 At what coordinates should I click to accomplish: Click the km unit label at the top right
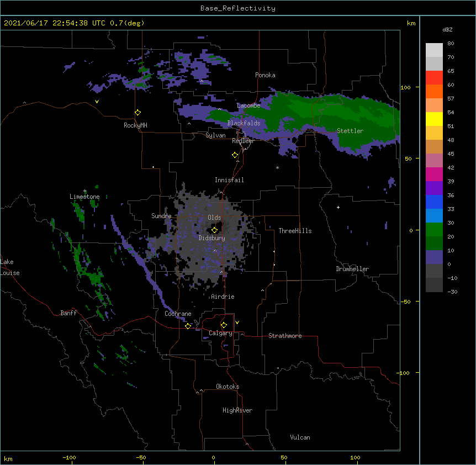411,23
